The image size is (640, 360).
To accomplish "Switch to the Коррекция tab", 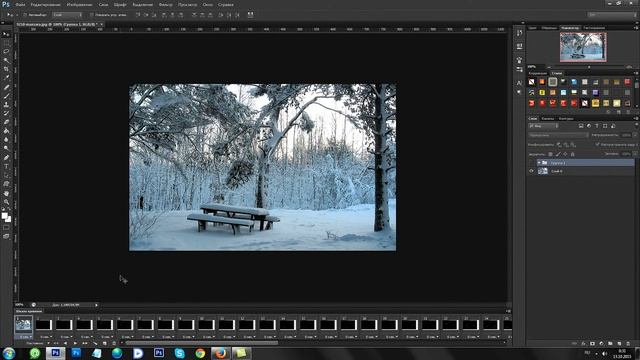I will point(538,73).
